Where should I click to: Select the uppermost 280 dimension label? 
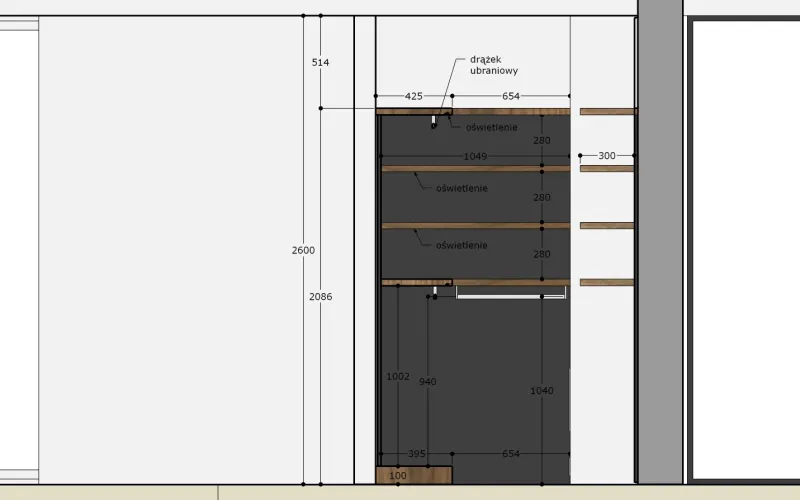pyautogui.click(x=542, y=140)
